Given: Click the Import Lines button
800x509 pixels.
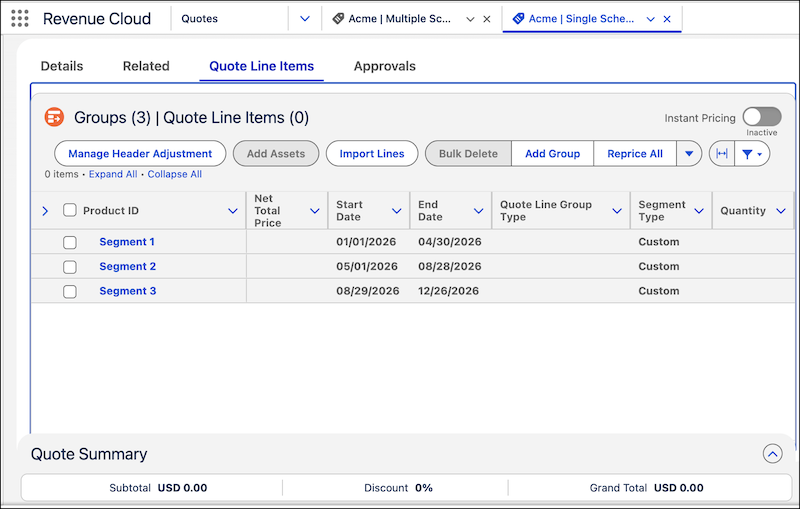Looking at the screenshot, I should 372,154.
